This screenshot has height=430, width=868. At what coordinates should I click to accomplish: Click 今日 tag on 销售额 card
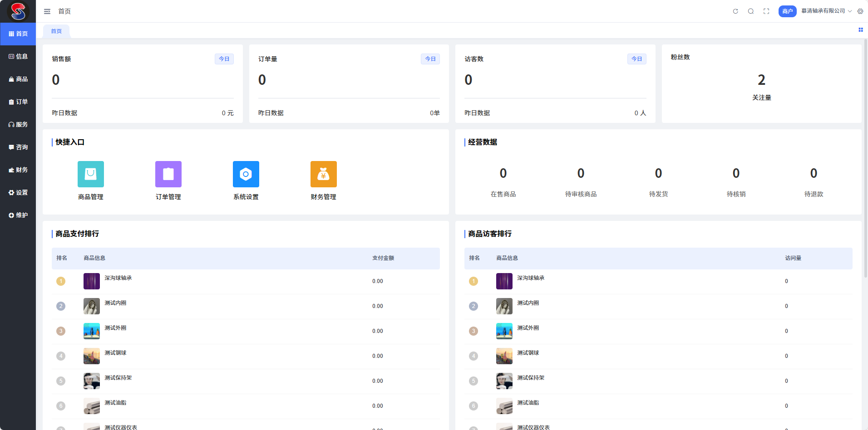[224, 59]
